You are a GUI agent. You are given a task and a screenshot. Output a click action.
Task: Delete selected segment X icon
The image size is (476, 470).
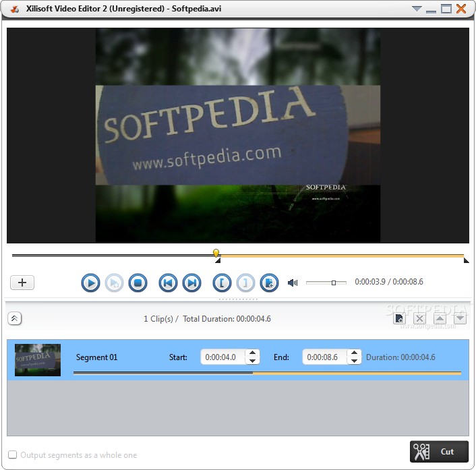click(419, 318)
